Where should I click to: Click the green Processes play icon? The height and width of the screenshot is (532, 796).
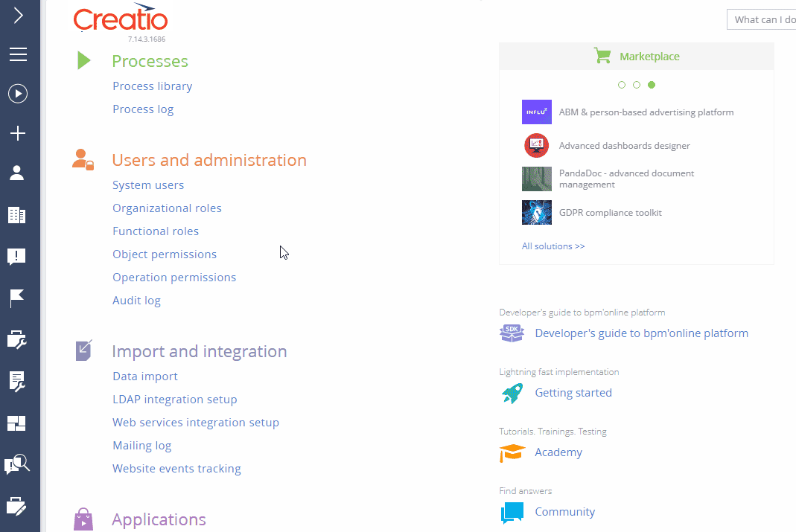point(83,60)
